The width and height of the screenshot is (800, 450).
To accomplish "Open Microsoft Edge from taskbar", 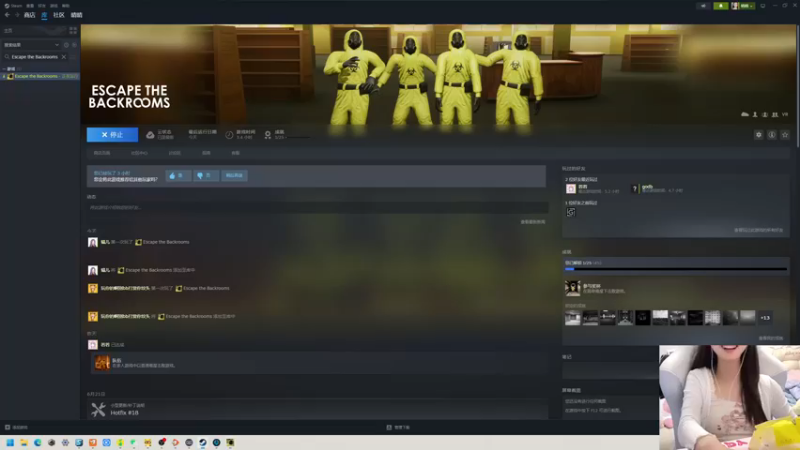I will 38,442.
